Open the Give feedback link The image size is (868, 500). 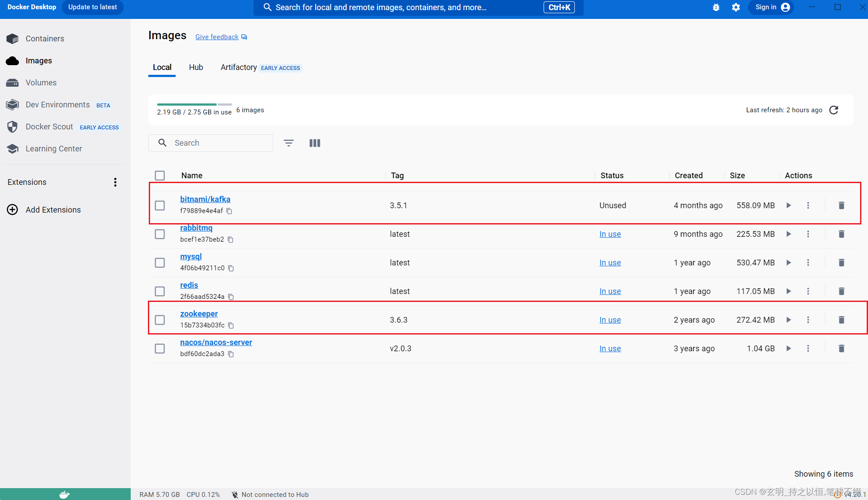[217, 37]
